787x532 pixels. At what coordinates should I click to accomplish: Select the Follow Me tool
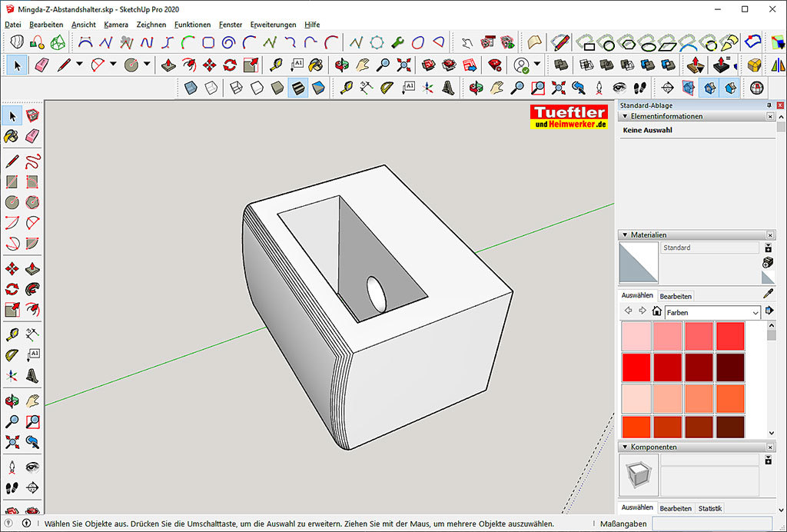click(32, 289)
